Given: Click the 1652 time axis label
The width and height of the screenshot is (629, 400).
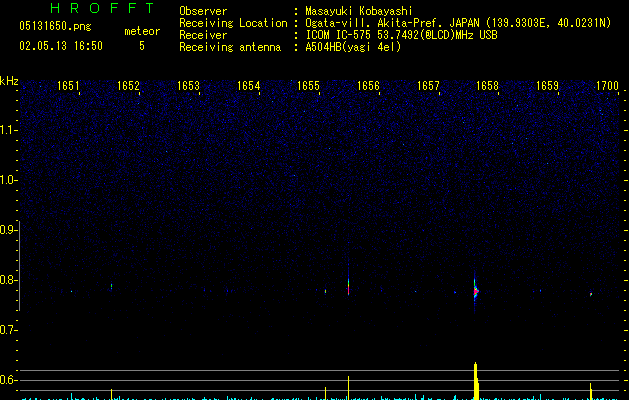Looking at the screenshot, I should tap(128, 86).
